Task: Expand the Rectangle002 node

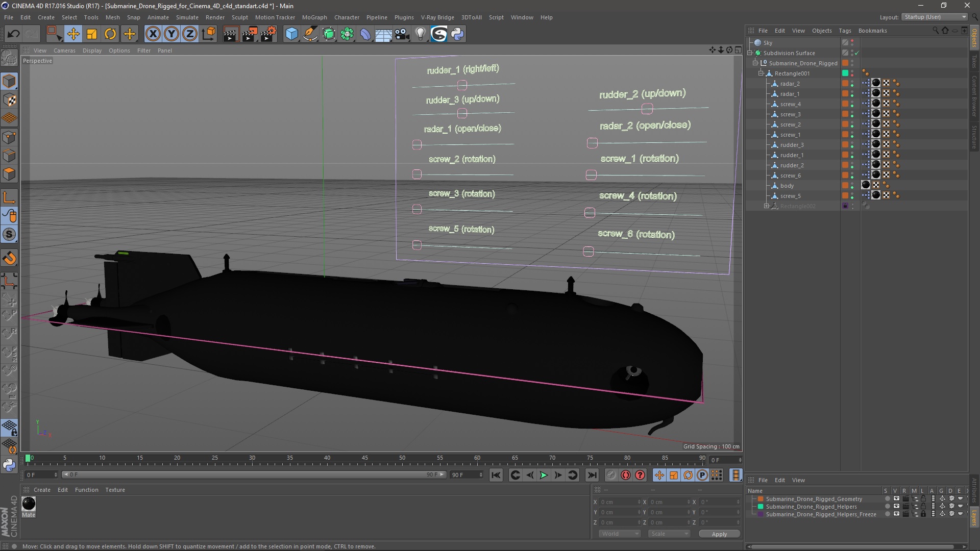Action: (766, 206)
